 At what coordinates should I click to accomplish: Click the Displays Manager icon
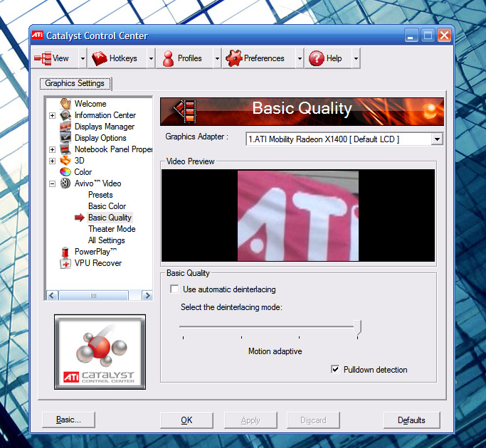(x=65, y=127)
